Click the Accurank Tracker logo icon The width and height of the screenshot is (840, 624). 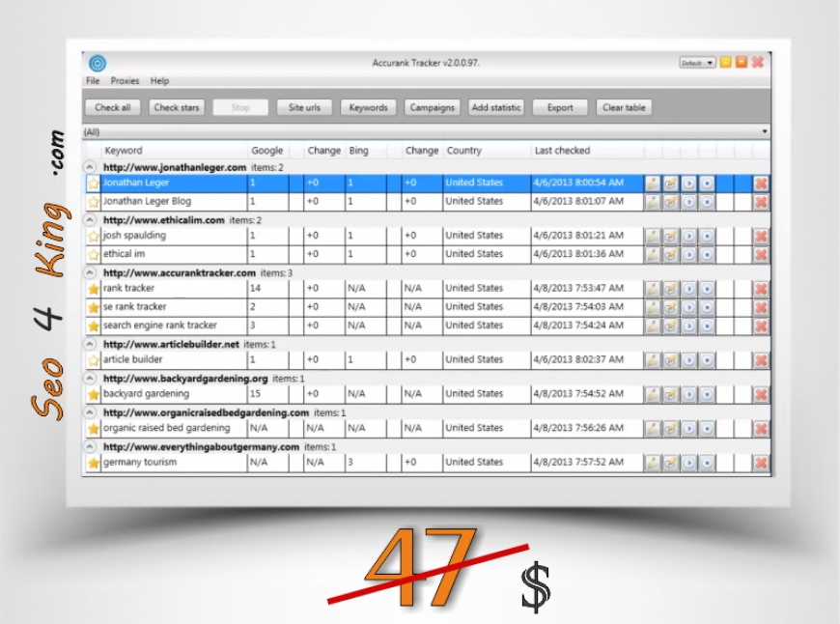[98, 63]
